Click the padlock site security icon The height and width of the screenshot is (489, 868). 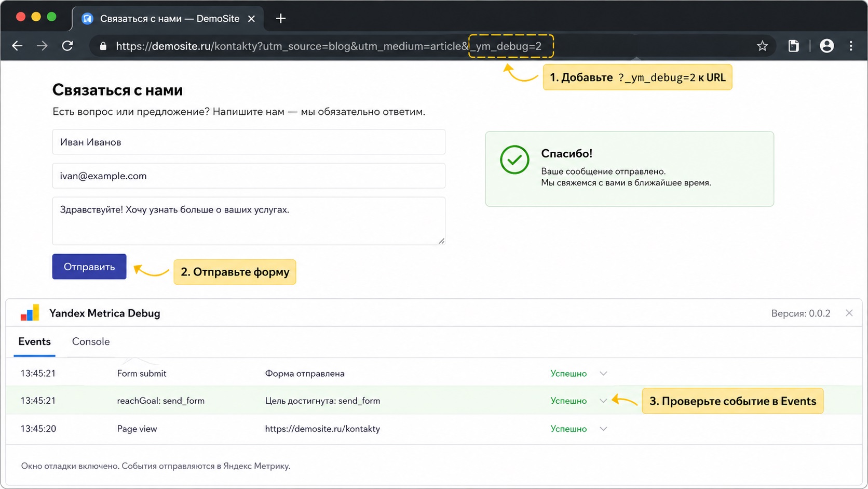103,46
